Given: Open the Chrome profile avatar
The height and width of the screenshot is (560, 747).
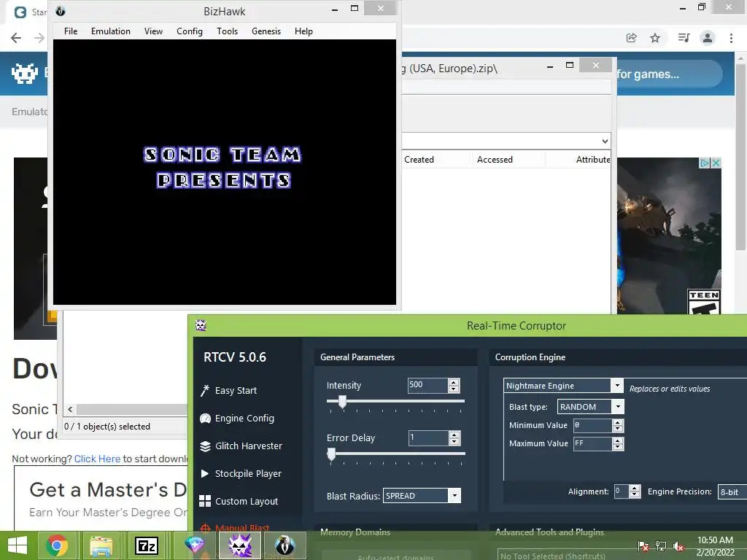Looking at the screenshot, I should (x=708, y=38).
